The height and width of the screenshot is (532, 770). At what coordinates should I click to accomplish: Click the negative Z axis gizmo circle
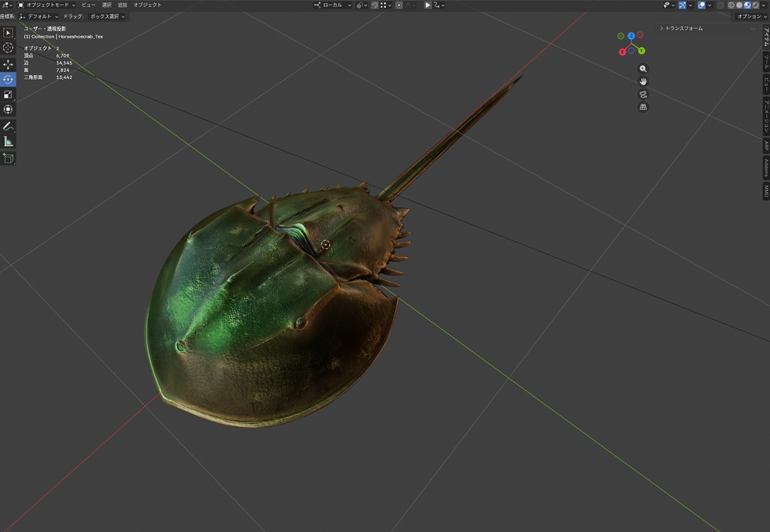point(631,50)
